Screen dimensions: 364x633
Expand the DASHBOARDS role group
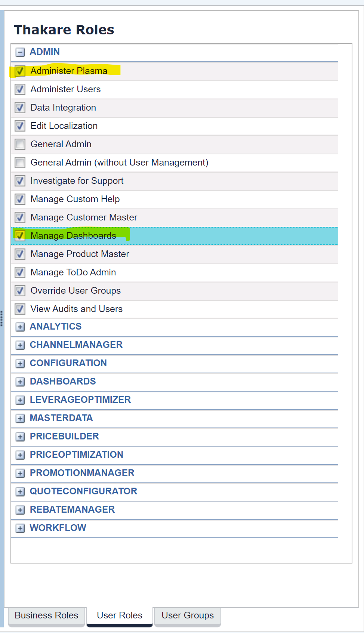(x=20, y=382)
